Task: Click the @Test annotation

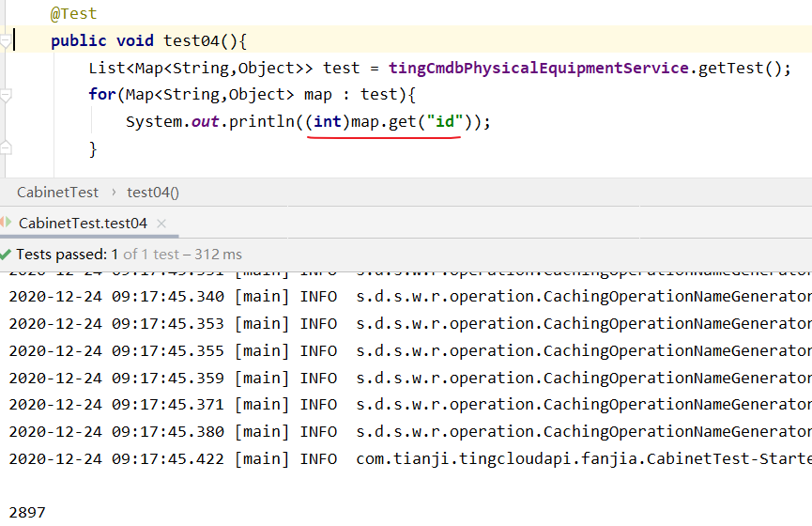Action: pyautogui.click(x=73, y=13)
